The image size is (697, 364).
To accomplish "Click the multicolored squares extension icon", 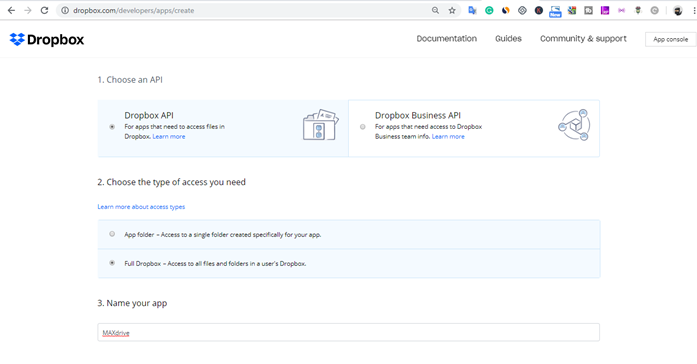I will [572, 10].
